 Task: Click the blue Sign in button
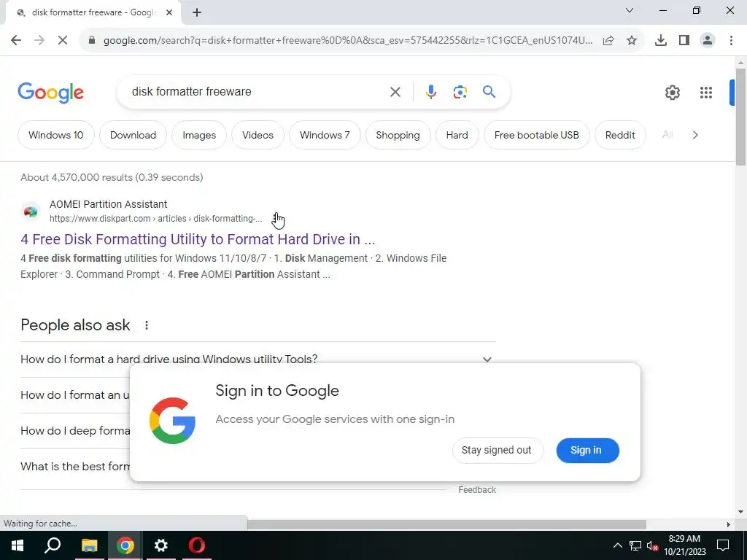point(587,450)
